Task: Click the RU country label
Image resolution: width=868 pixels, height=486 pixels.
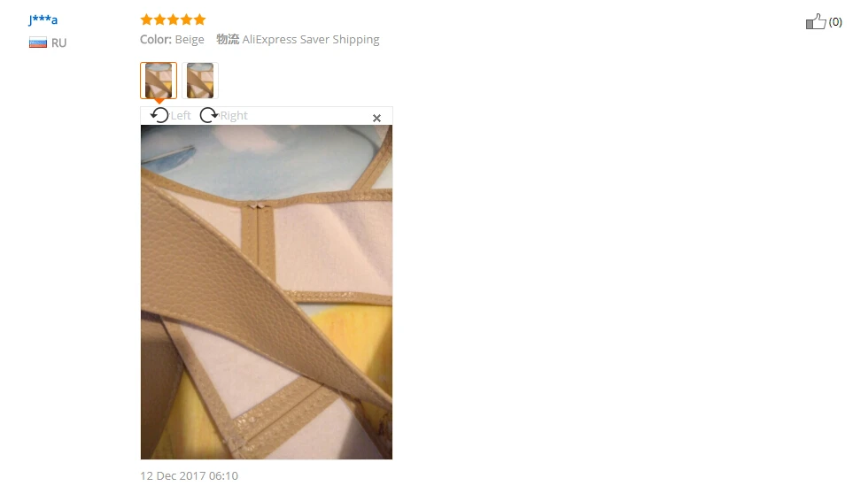Action: click(x=58, y=43)
